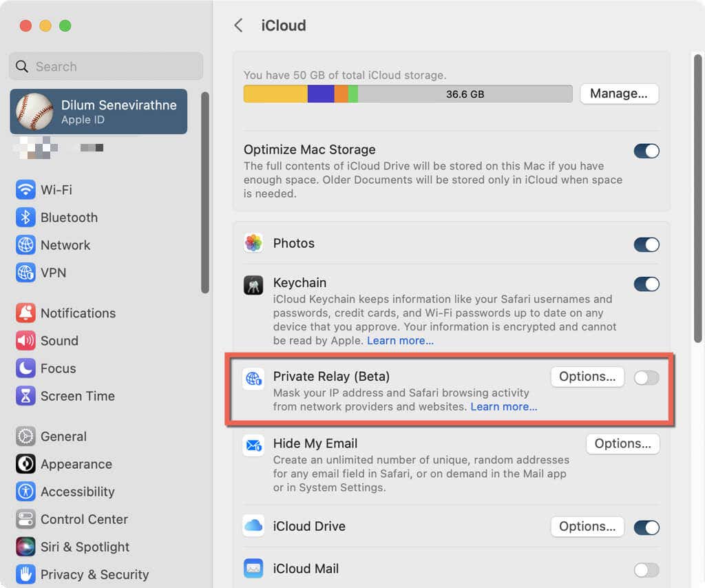
Task: Select the Dilum Senevirathne Apple ID row
Action: pyautogui.click(x=98, y=112)
